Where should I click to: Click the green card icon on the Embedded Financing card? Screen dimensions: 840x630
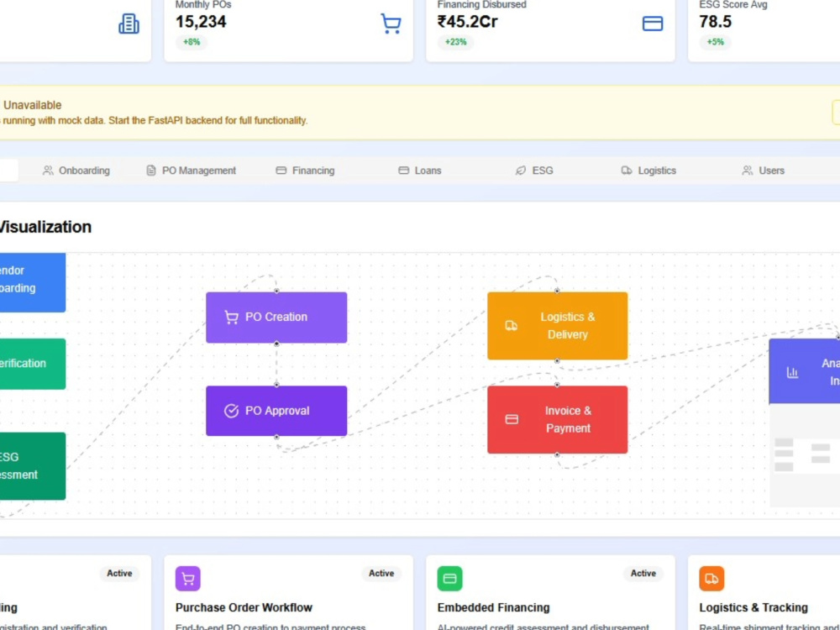(450, 579)
